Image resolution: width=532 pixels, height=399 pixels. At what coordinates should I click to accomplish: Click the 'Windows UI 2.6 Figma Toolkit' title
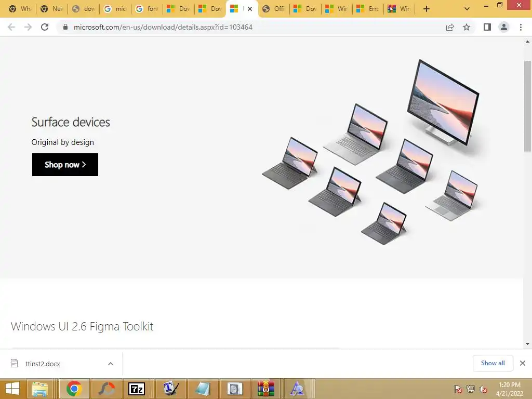click(82, 326)
